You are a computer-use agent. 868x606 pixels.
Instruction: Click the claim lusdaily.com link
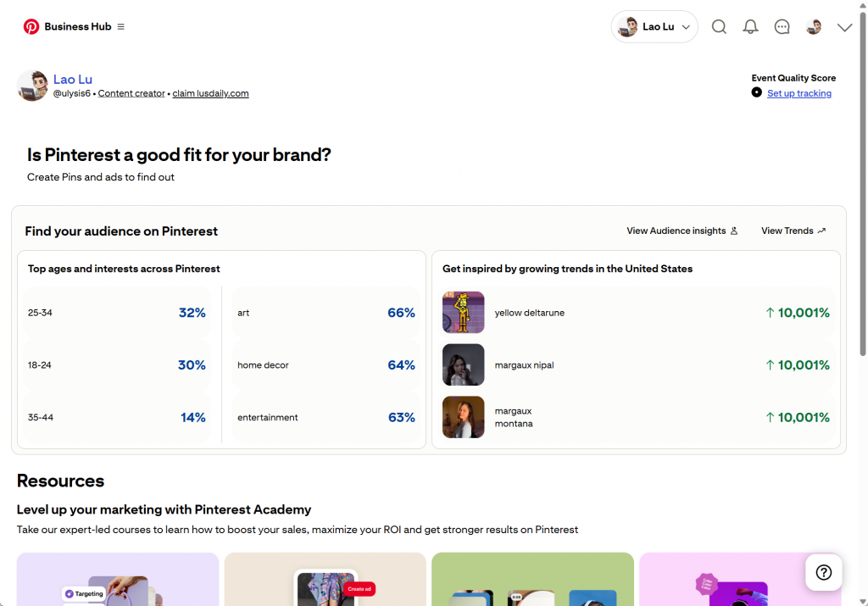coord(210,93)
